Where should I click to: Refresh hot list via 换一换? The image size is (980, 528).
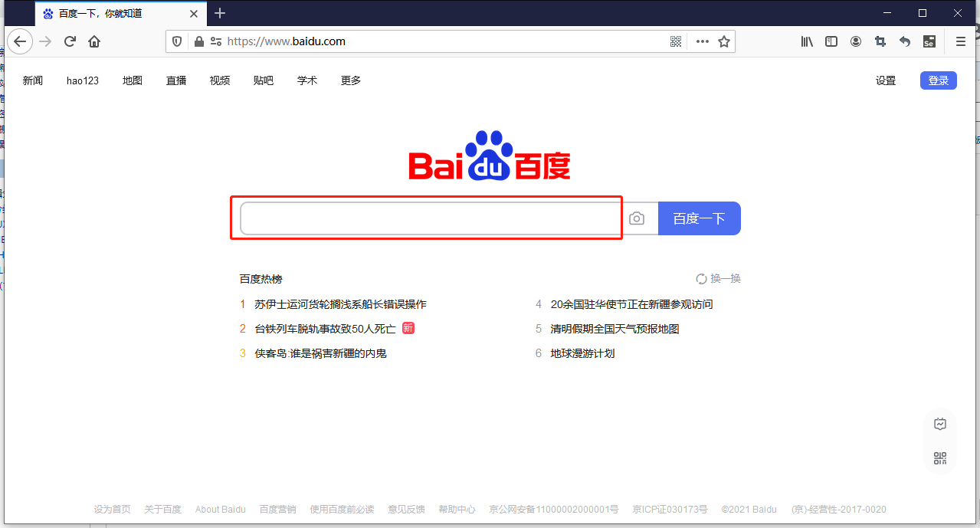(x=718, y=279)
